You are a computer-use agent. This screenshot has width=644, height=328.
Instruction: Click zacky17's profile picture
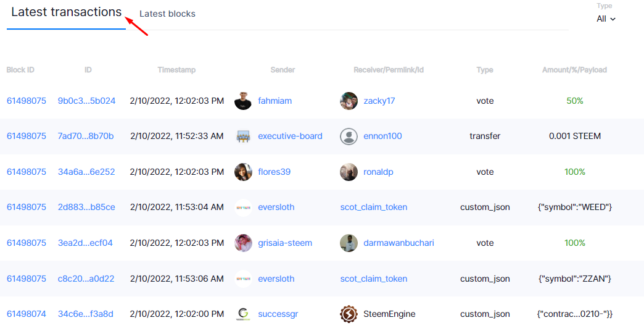pos(349,101)
